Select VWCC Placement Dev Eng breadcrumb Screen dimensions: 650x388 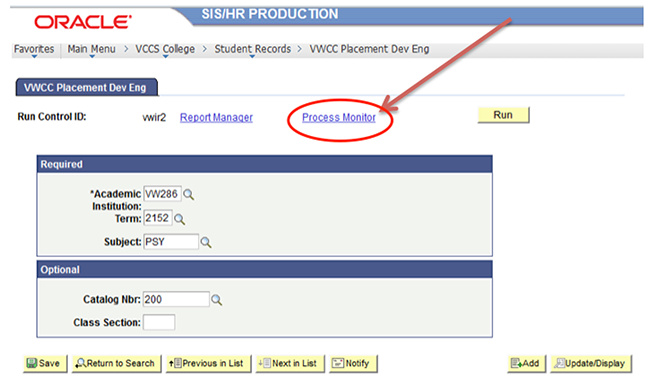(x=369, y=49)
